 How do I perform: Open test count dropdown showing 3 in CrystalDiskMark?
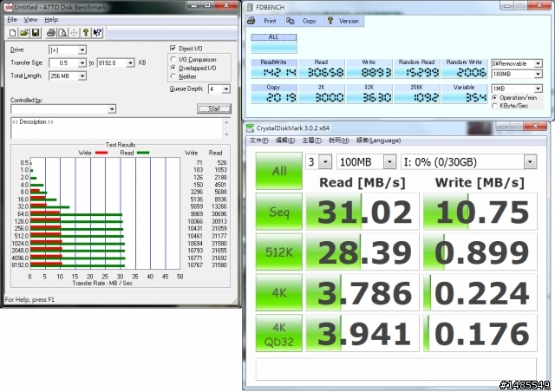click(325, 162)
